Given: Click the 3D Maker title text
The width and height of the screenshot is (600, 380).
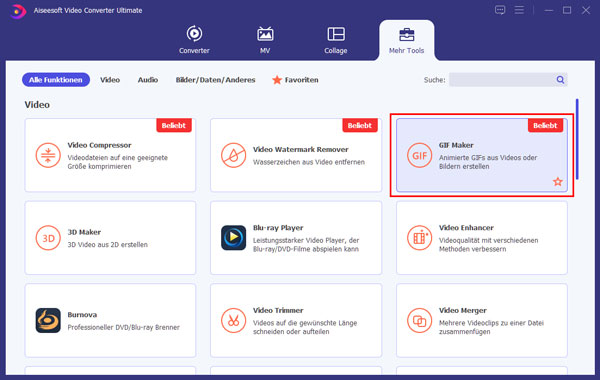Looking at the screenshot, I should [84, 232].
